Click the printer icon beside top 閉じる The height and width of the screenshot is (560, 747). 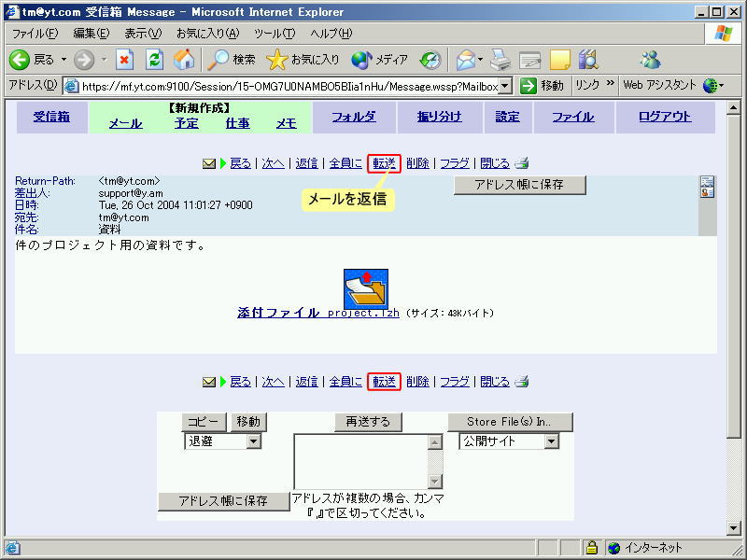[x=523, y=163]
